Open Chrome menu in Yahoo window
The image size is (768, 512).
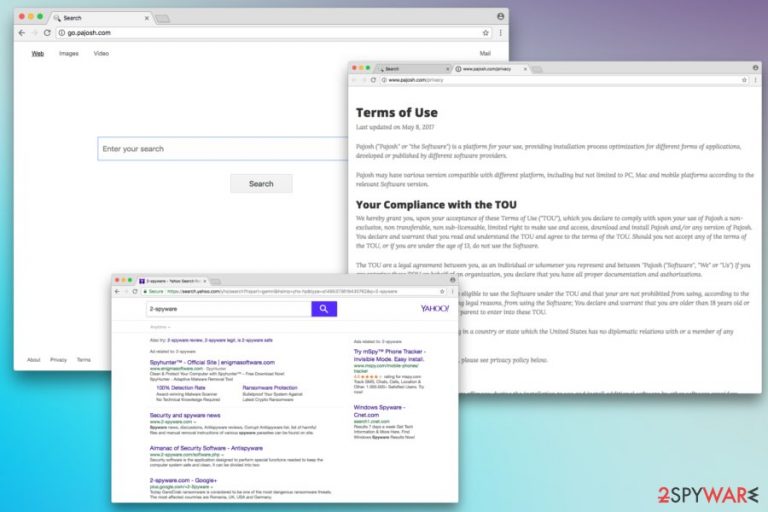tap(452, 292)
